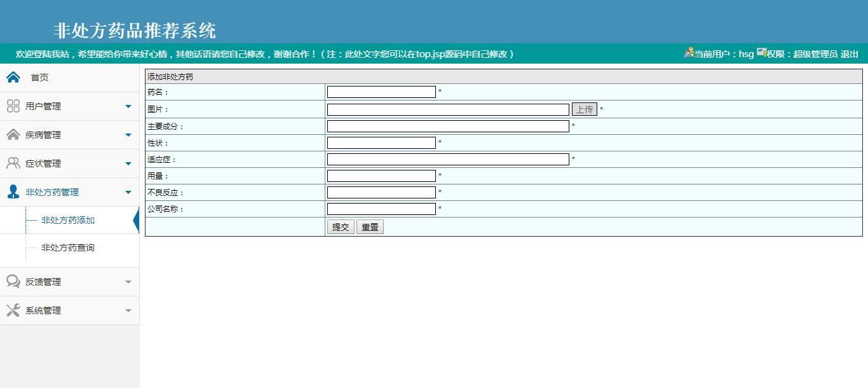Focus the 公司名称 input field
Image resolution: width=868 pixels, height=388 pixels.
381,209
